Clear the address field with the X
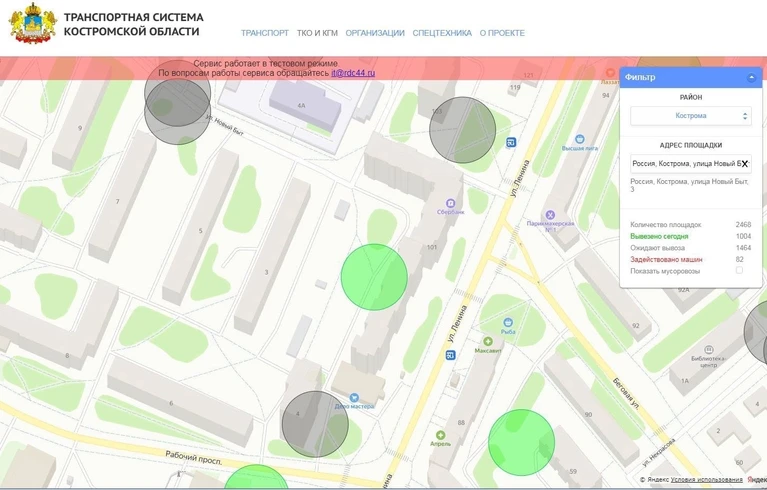Image resolution: width=767 pixels, height=490 pixels. pos(744,164)
